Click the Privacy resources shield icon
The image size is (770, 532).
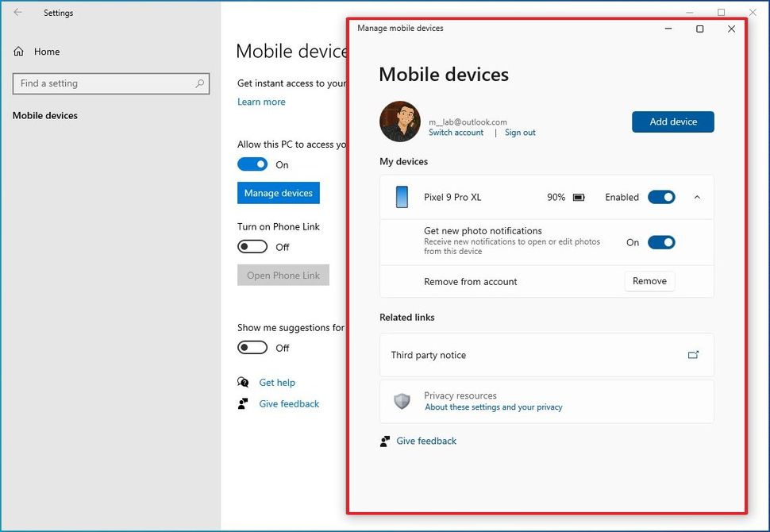coord(402,401)
